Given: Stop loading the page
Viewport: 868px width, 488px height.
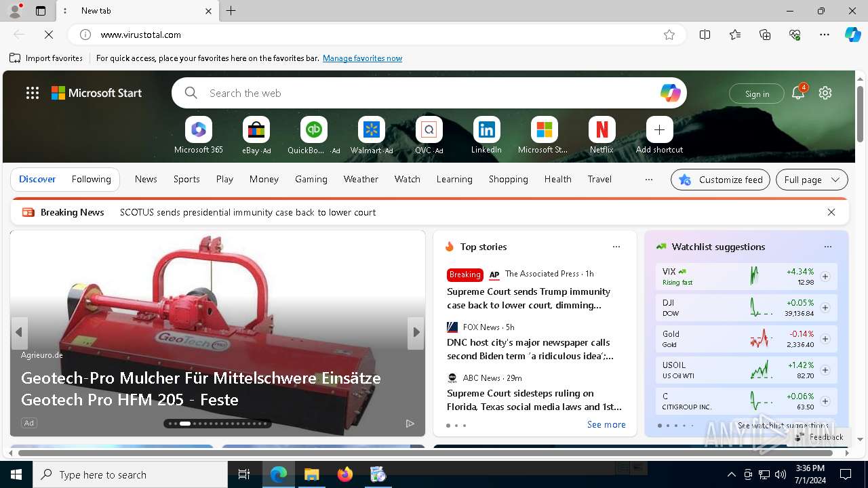Looking at the screenshot, I should (x=49, y=35).
